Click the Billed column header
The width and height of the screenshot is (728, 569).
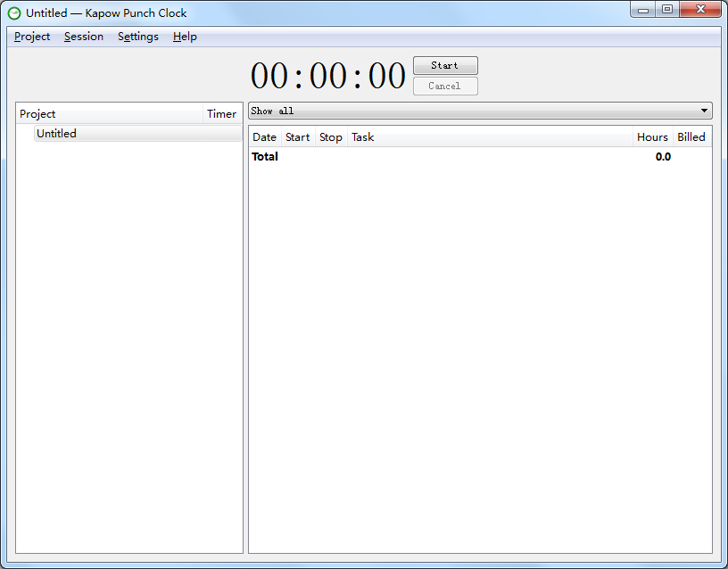(691, 137)
